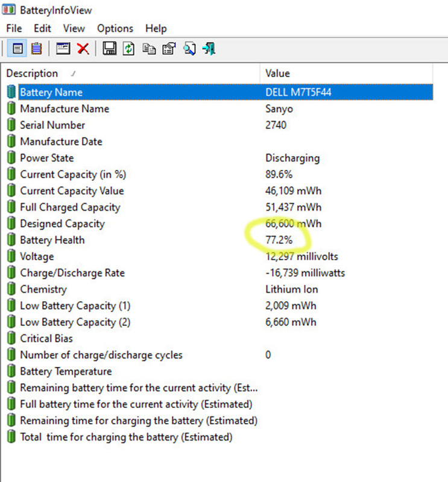Open the Help menu
448x482 pixels.
point(156,28)
